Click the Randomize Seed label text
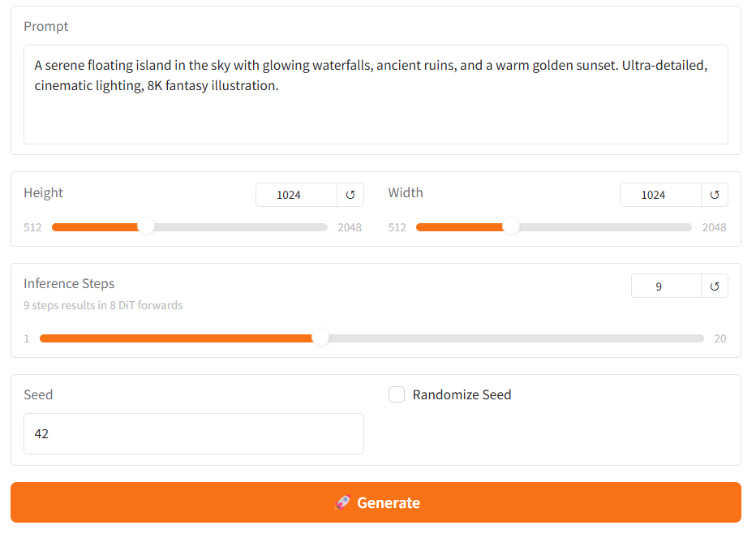 point(462,395)
